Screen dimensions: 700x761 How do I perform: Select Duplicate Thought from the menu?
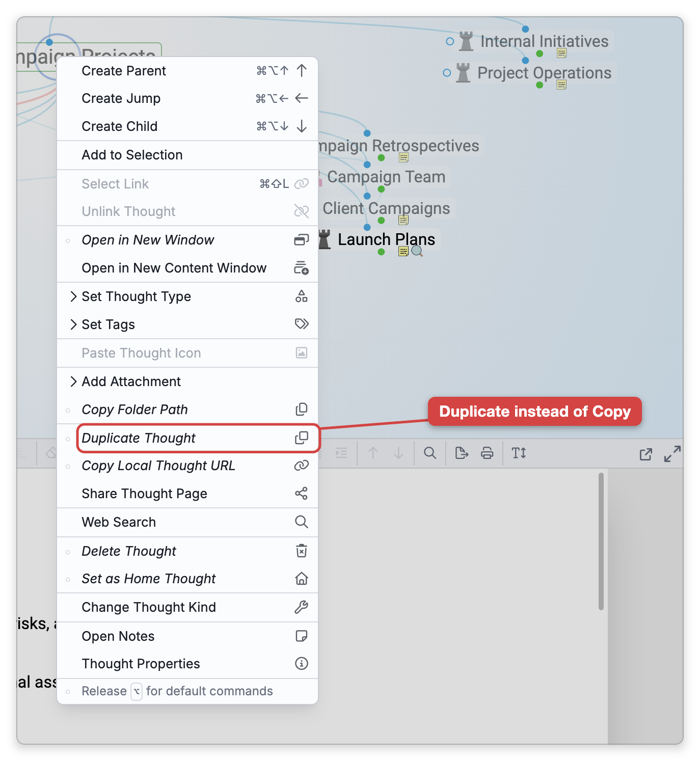click(x=187, y=438)
